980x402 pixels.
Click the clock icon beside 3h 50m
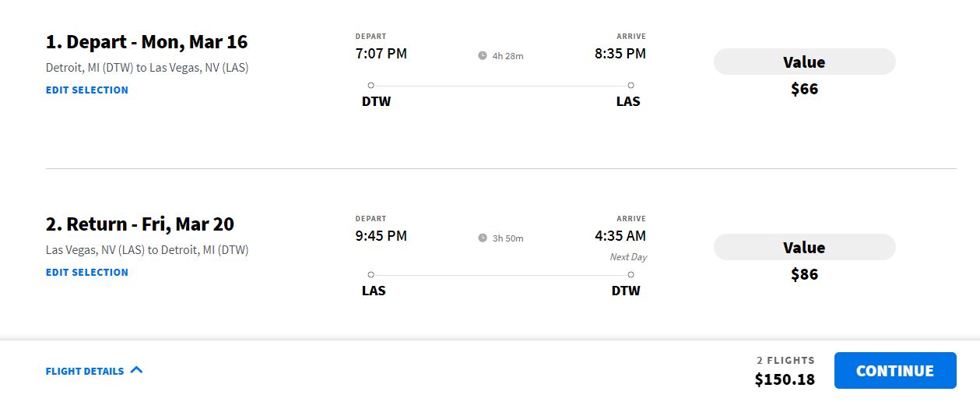coord(483,238)
